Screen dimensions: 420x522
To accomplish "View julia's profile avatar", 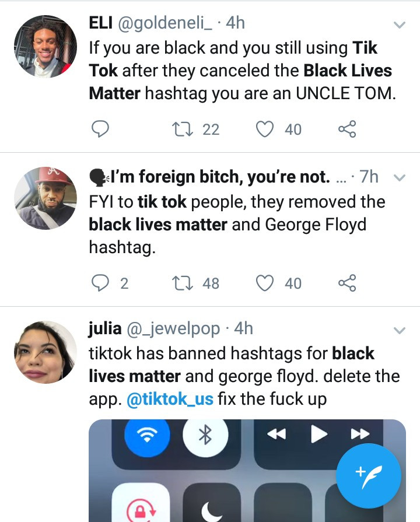I will point(45,352).
